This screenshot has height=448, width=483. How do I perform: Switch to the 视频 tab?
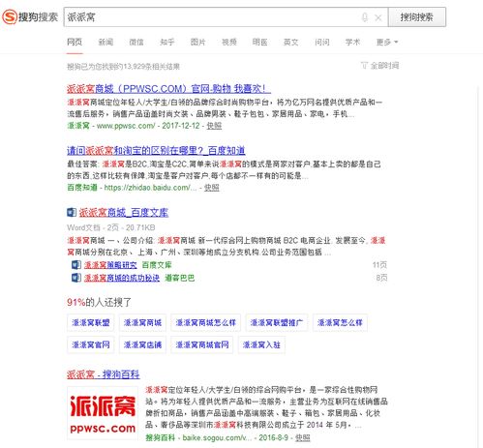coord(229,42)
